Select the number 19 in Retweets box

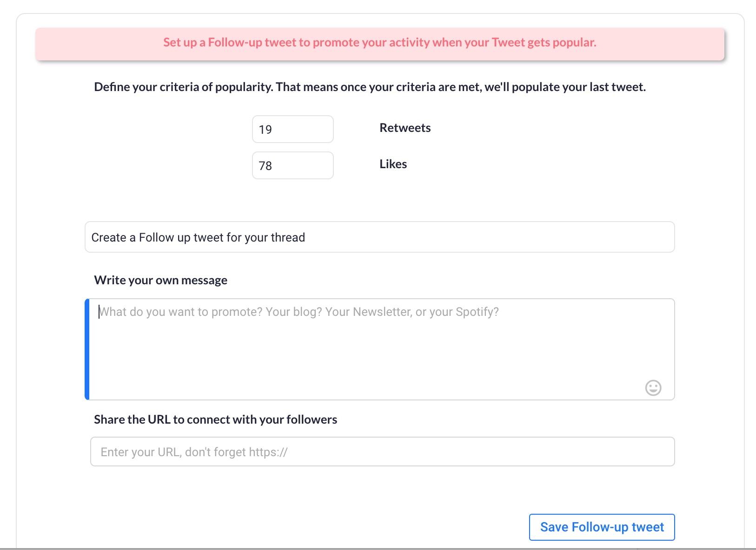pos(265,130)
